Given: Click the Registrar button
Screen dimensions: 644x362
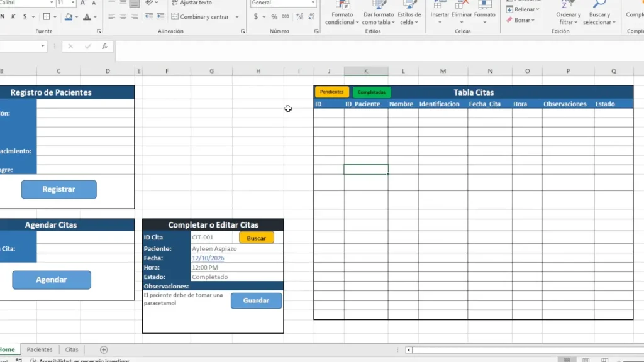Looking at the screenshot, I should [58, 189].
